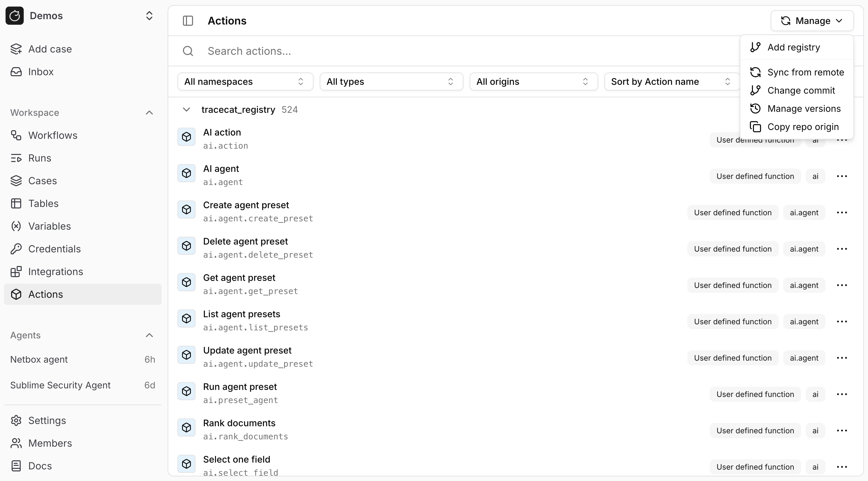Open the Netbox agent conversation
868x481 pixels.
pyautogui.click(x=39, y=359)
